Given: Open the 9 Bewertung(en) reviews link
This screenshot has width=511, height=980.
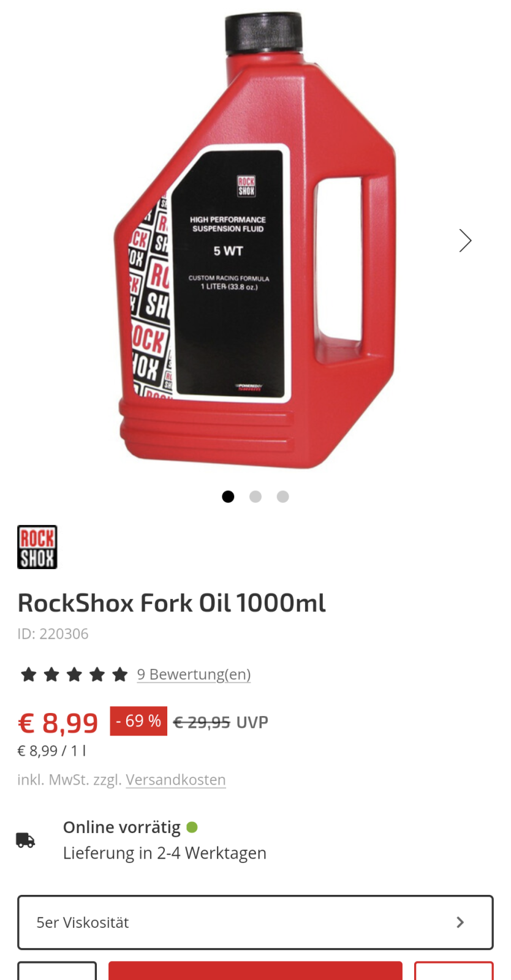Looking at the screenshot, I should 194,674.
